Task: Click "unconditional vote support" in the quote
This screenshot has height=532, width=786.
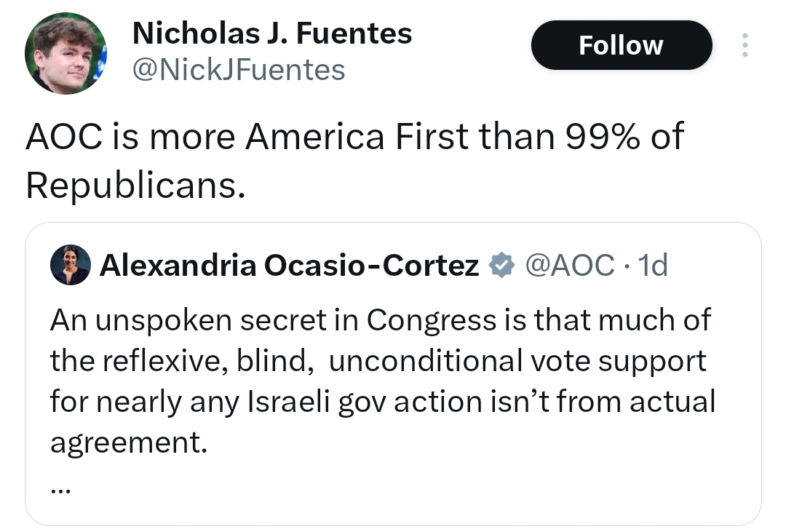Action: point(517,361)
